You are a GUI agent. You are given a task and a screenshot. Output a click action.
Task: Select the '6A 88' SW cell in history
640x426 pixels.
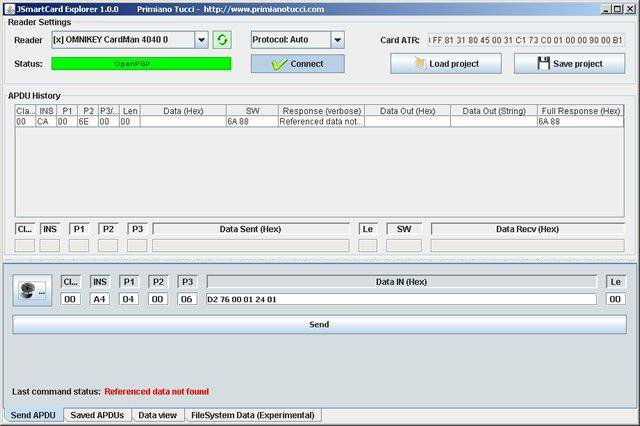click(x=252, y=122)
